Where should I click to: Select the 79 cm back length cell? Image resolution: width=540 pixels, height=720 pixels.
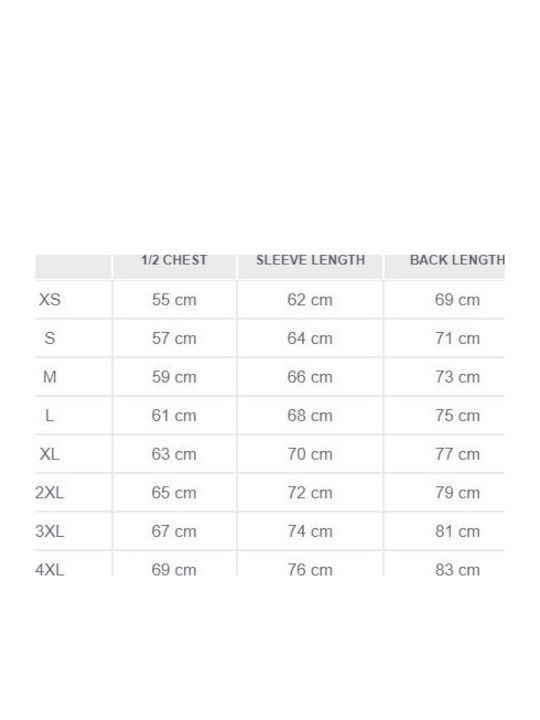(x=457, y=493)
